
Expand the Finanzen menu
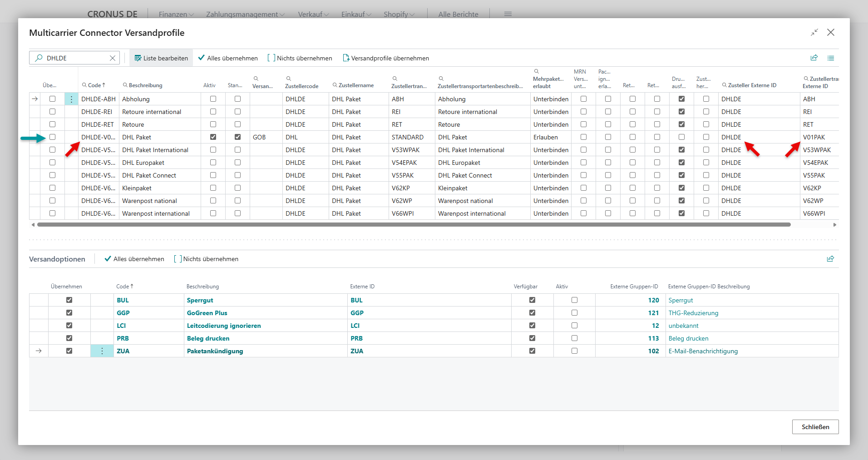(x=176, y=14)
